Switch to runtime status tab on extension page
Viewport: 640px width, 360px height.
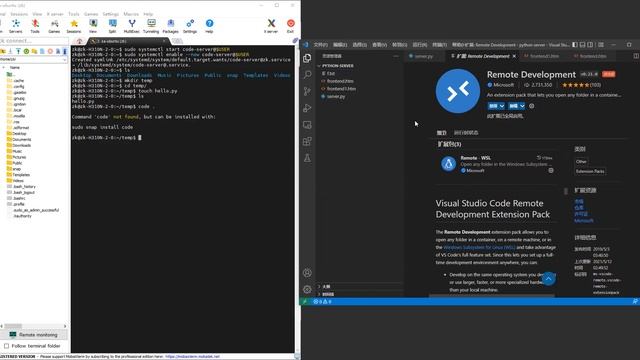point(466,133)
